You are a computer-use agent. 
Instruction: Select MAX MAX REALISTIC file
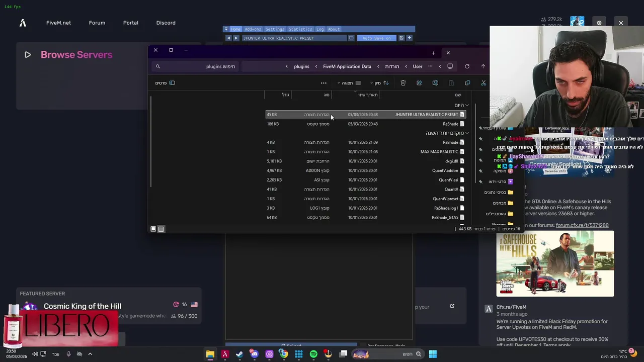(366, 152)
